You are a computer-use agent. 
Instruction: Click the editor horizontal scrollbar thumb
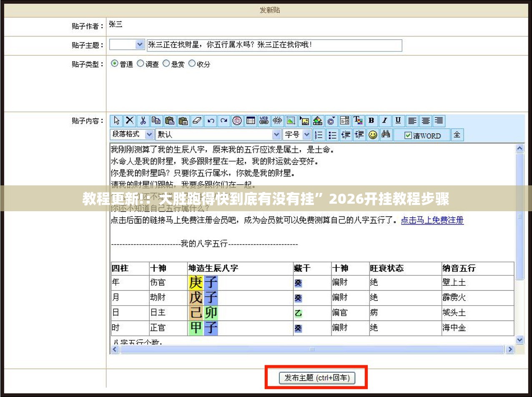pos(312,350)
